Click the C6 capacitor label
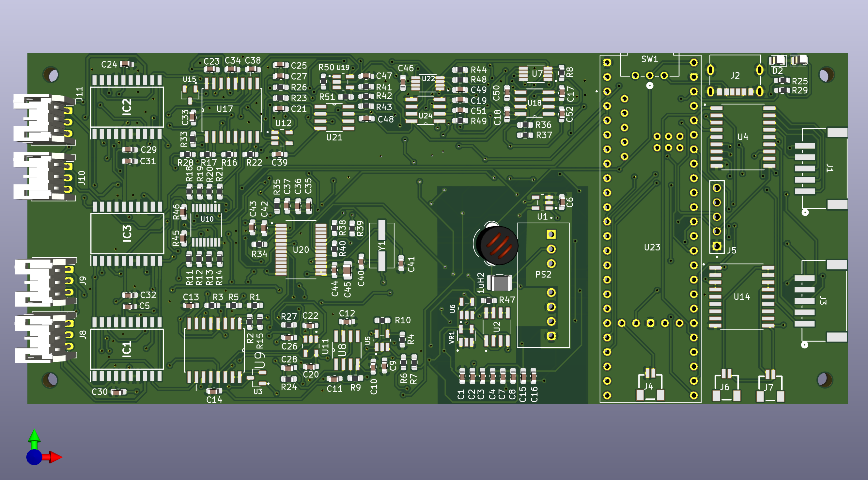 [569, 202]
